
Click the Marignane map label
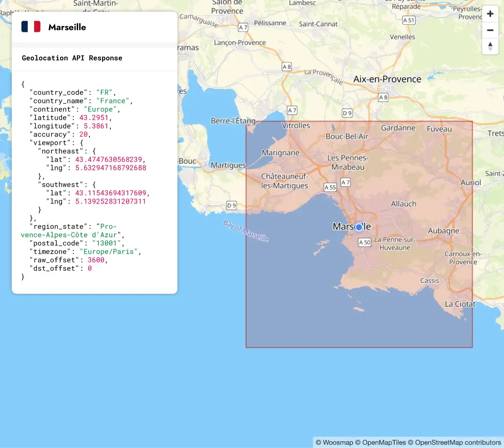pyautogui.click(x=281, y=153)
